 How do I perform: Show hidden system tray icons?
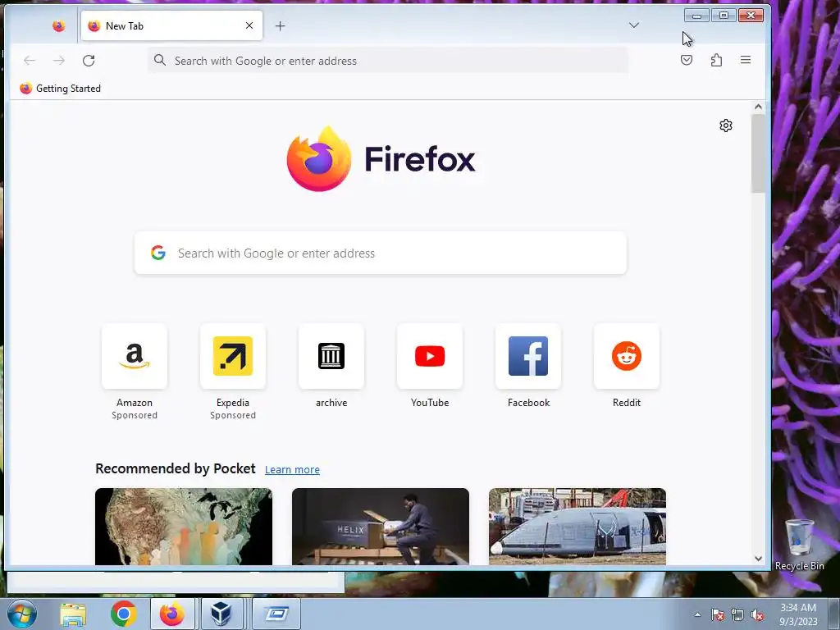tap(697, 614)
